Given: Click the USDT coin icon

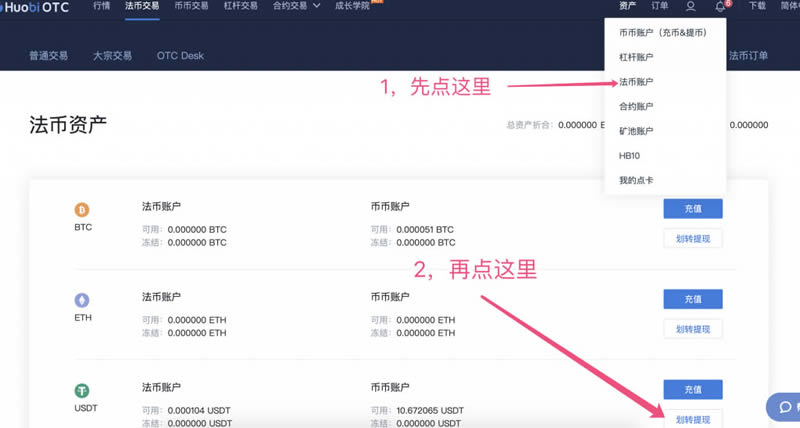Looking at the screenshot, I should point(82,390).
